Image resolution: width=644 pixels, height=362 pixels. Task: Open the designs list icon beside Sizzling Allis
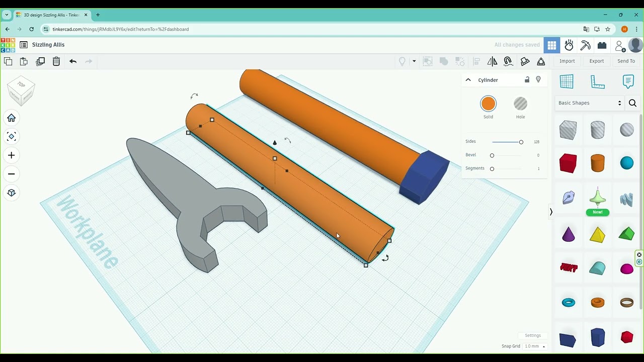pos(24,45)
